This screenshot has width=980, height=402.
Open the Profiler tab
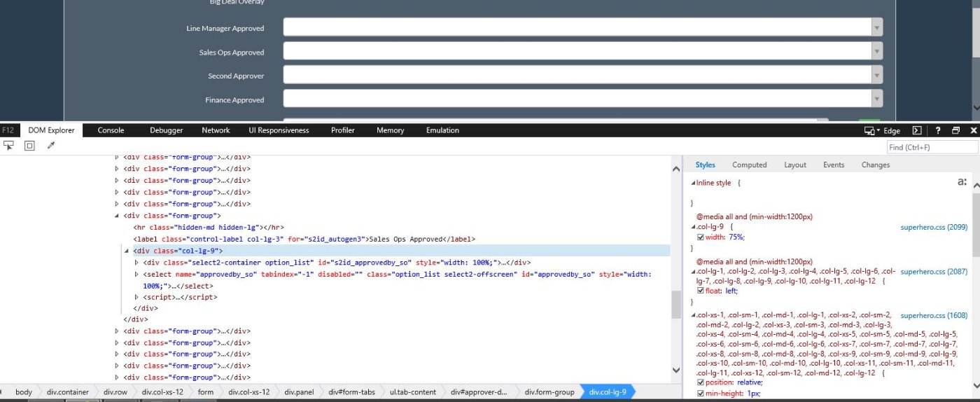(x=343, y=130)
